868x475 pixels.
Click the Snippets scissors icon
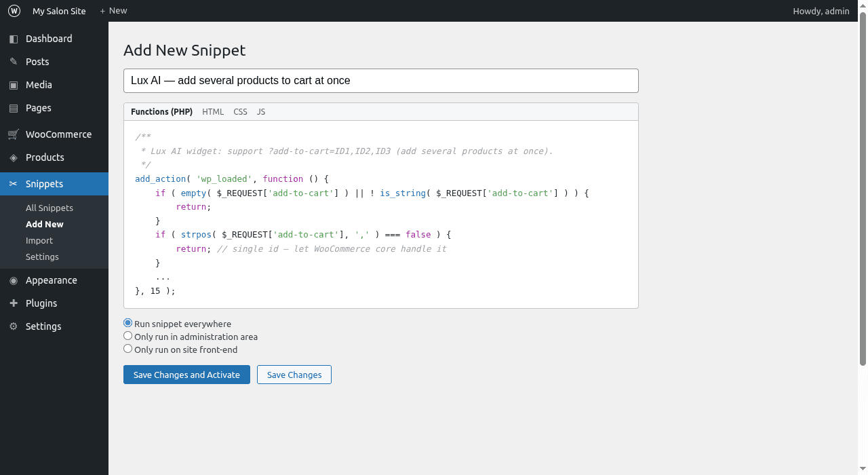(14, 184)
